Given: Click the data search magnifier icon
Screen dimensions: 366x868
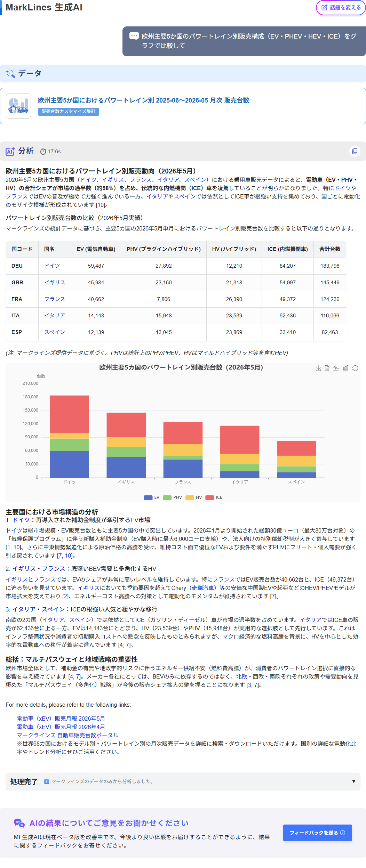Looking at the screenshot, I should click(10, 73).
